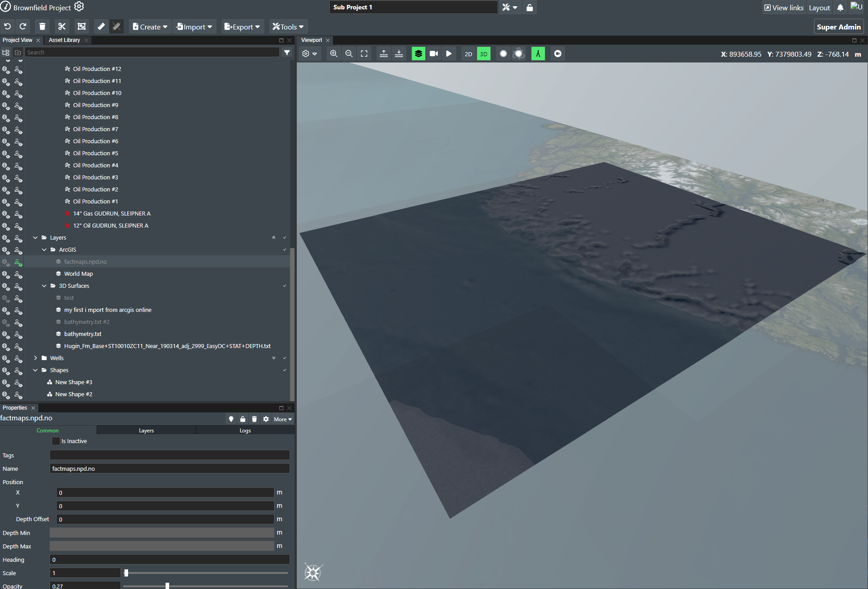Zoom out the viewport
Viewport: 868px width, 589px height.
pos(349,54)
